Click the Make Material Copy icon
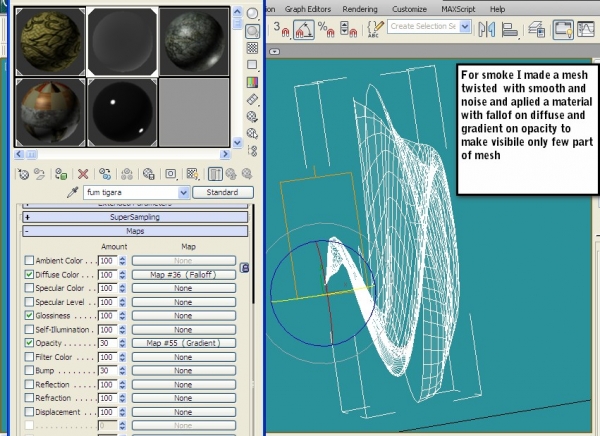 point(105,174)
